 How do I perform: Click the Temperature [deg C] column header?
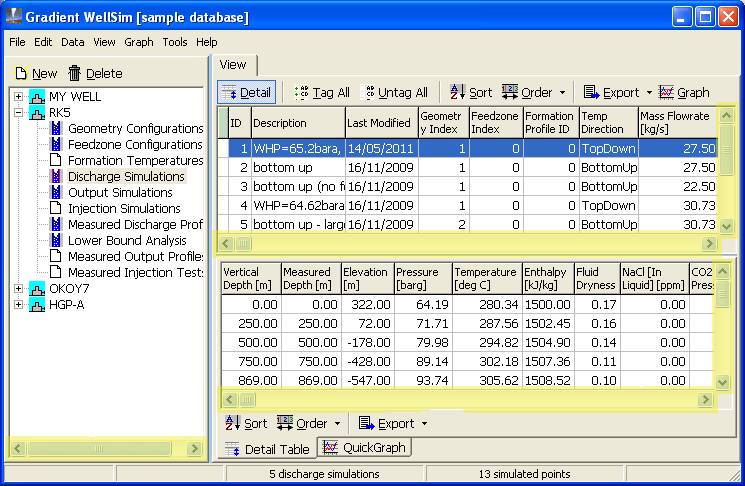pyautogui.click(x=487, y=278)
